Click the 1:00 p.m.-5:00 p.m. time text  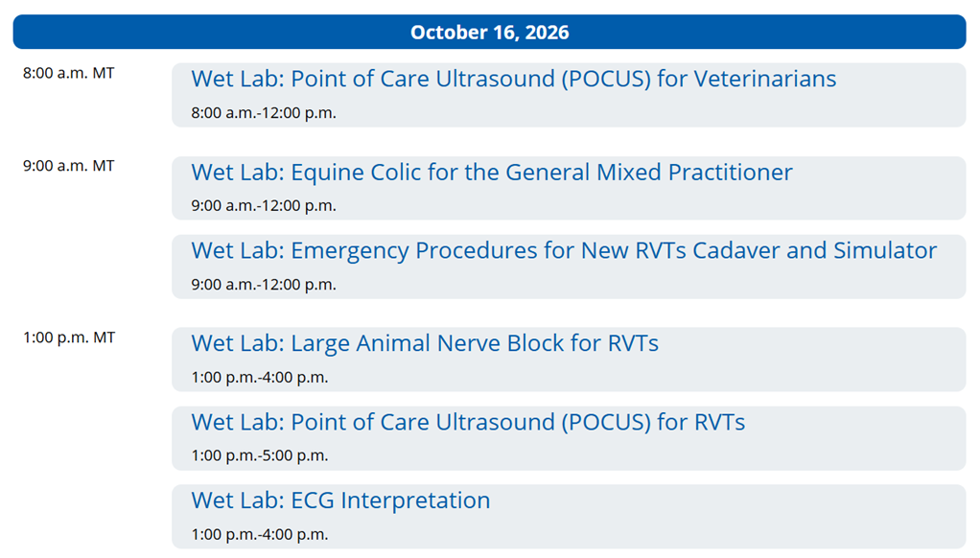[x=259, y=455]
